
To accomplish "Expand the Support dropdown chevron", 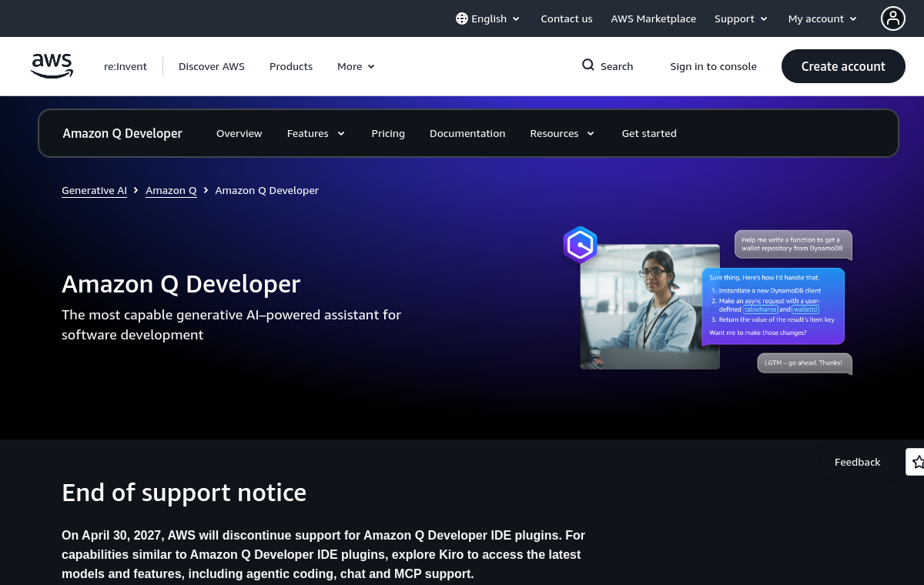I will tap(764, 18).
